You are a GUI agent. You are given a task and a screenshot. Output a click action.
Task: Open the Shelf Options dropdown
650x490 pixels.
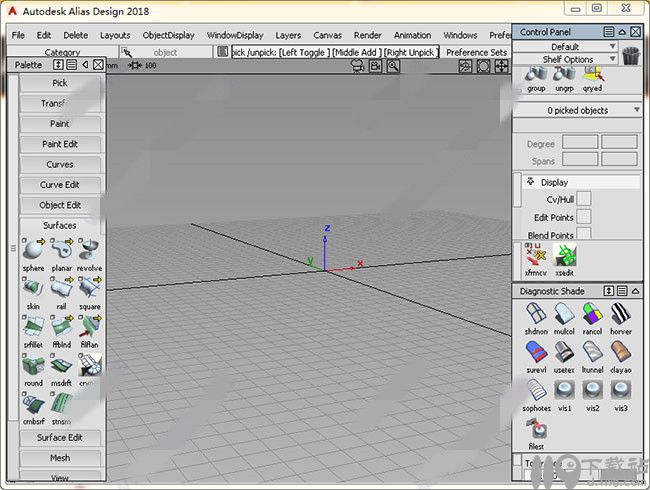pos(565,59)
